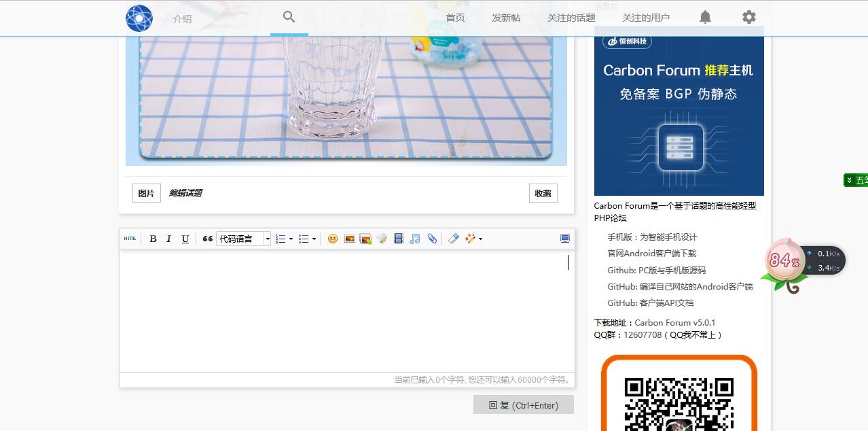Open the 官网Android客户端下载 link
This screenshot has width=868, height=431.
(x=652, y=254)
